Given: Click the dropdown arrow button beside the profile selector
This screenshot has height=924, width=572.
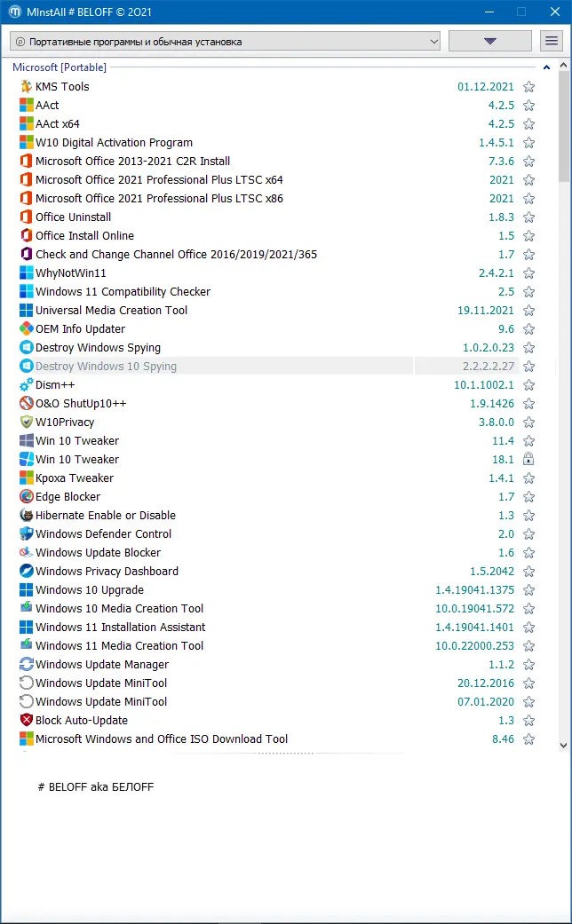Looking at the screenshot, I should 490,41.
